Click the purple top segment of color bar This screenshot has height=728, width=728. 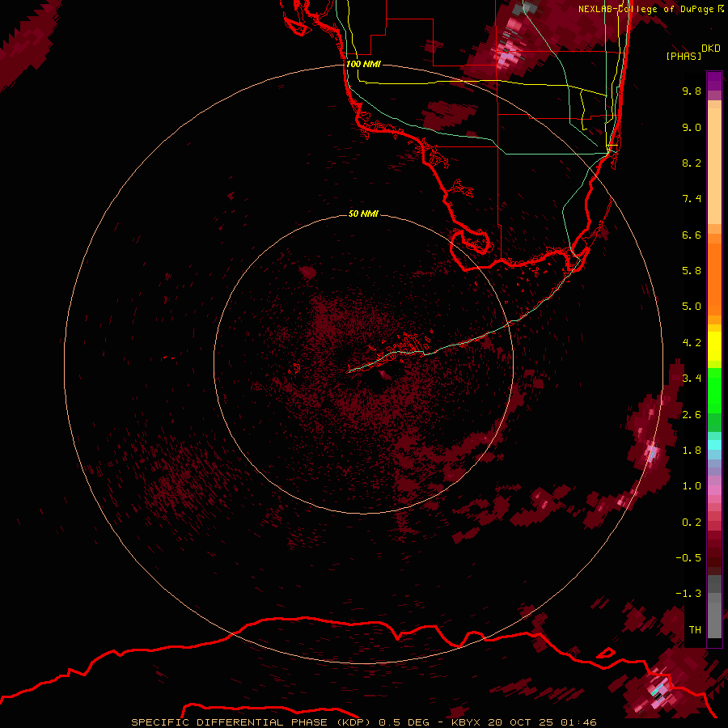[714, 82]
